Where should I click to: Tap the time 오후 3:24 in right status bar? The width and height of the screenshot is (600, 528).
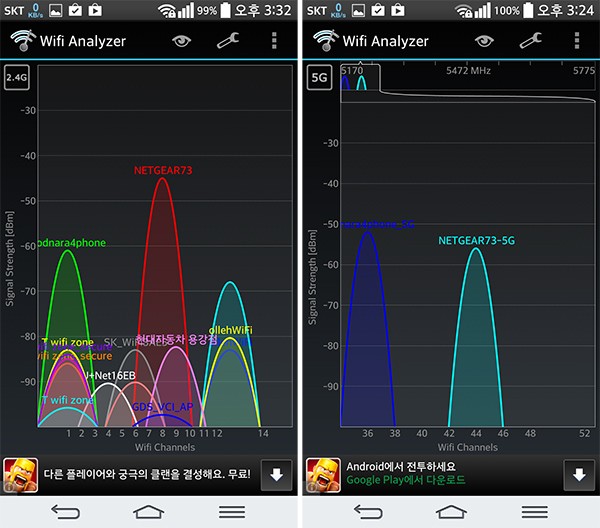(x=566, y=10)
